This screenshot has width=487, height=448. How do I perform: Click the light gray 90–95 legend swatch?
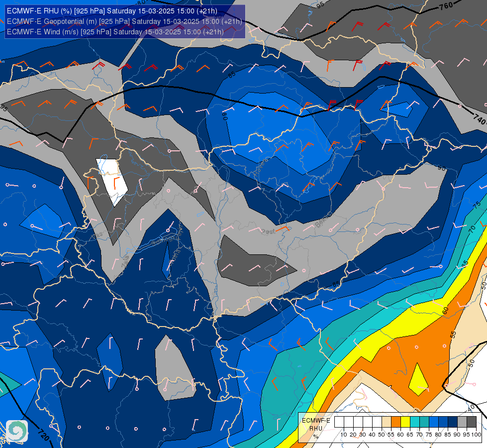[462, 422]
